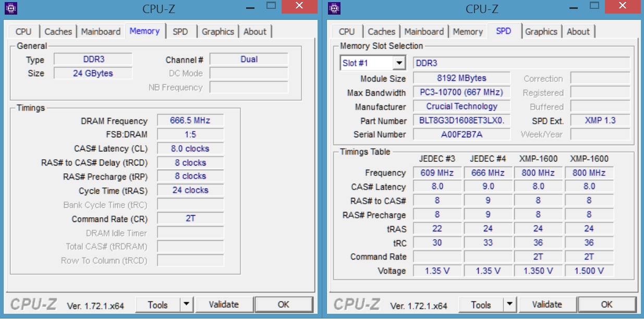Switch to Memory tab in right window
Screen dimensions: 644x319
(468, 31)
